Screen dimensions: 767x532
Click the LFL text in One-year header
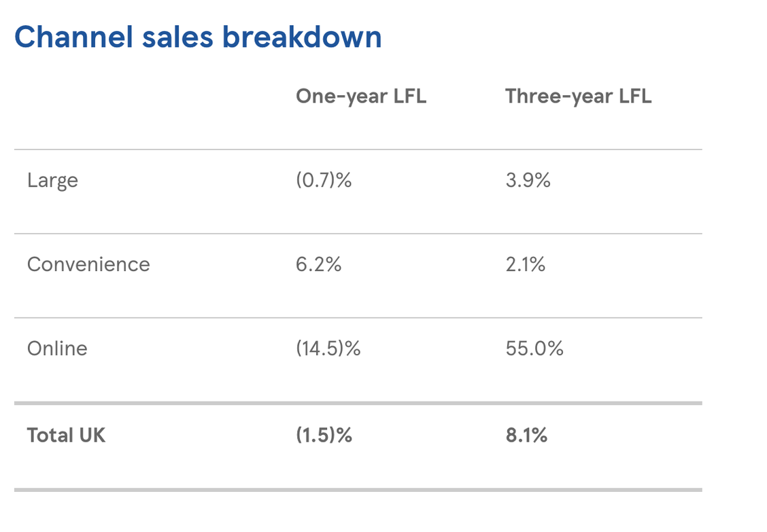point(410,96)
